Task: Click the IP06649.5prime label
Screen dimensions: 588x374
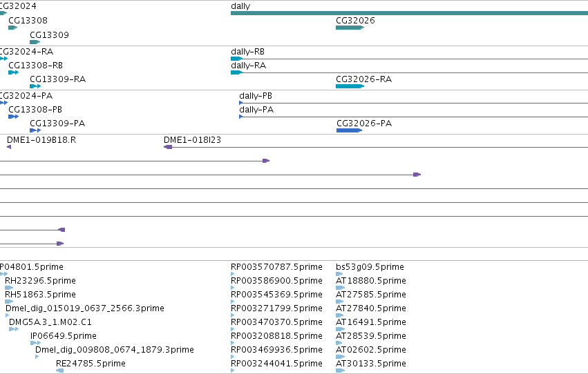Action: pyautogui.click(x=64, y=336)
